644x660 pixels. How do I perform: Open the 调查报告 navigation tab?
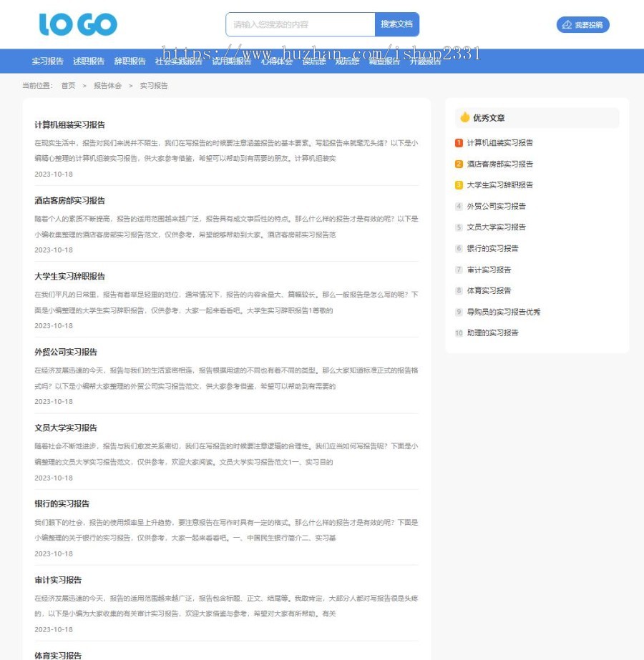384,61
